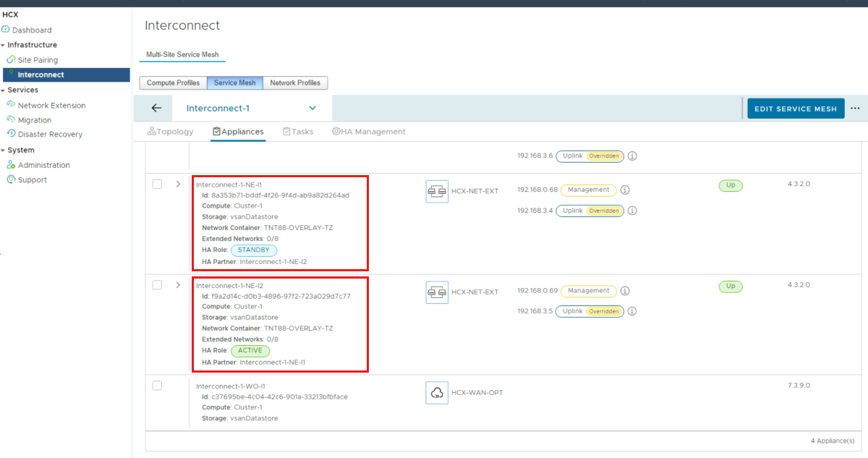Viewport: 868px width, 458px height.
Task: Switch to the Appliances tab
Action: [x=238, y=132]
